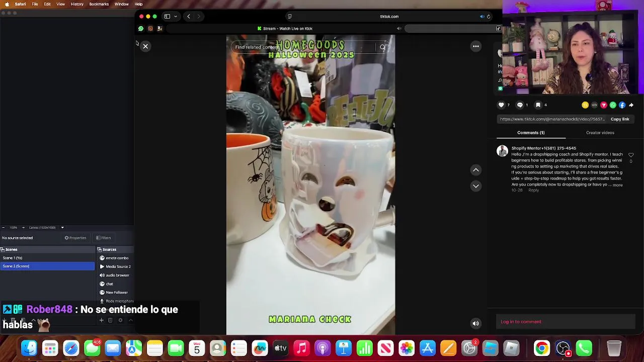Select the chat source in OBS

(x=116, y=284)
